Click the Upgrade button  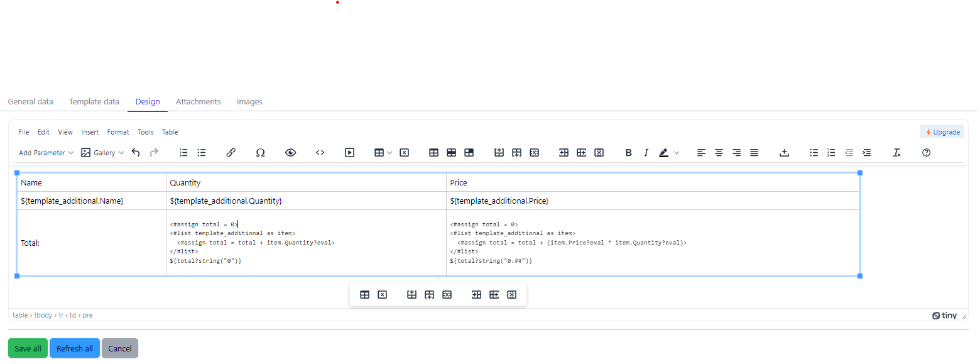942,132
